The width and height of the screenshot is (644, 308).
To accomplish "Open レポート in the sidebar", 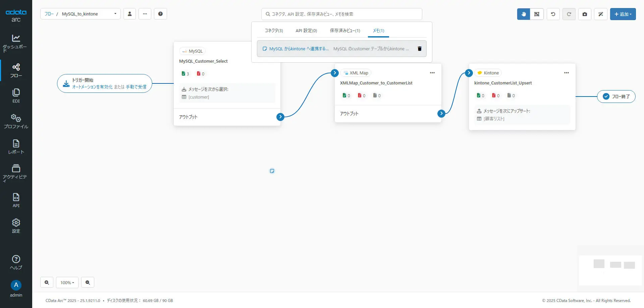I will (x=16, y=147).
